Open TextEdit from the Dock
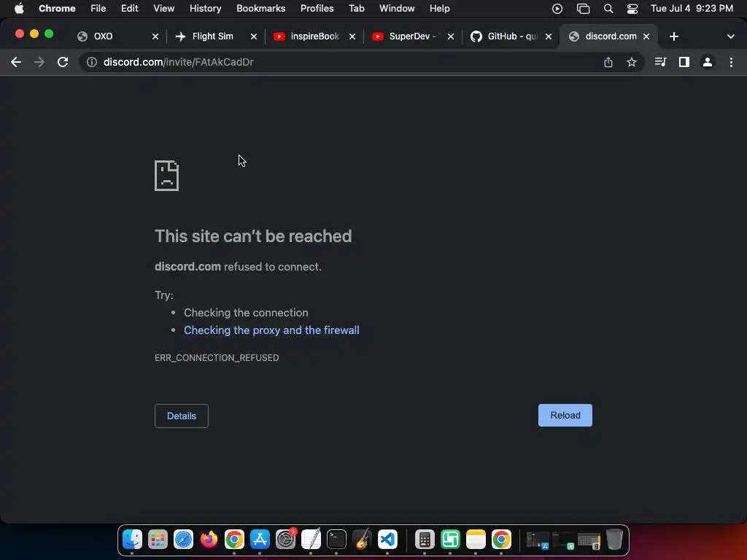Screen dimensions: 747x560 coord(311,540)
